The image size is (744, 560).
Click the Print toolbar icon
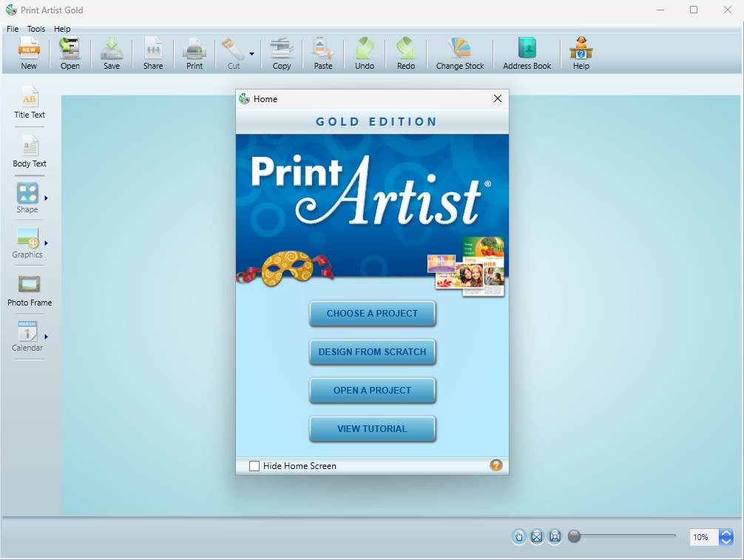coord(195,53)
